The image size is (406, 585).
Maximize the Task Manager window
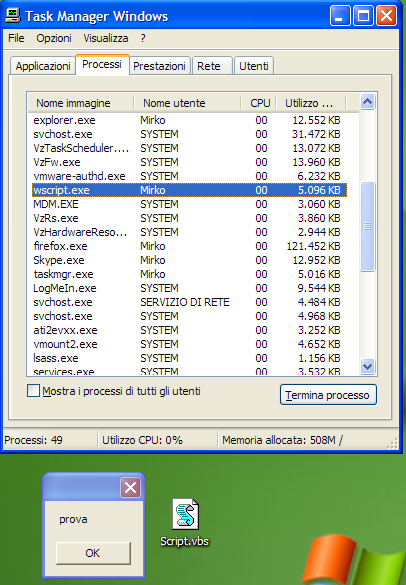[x=363, y=16]
